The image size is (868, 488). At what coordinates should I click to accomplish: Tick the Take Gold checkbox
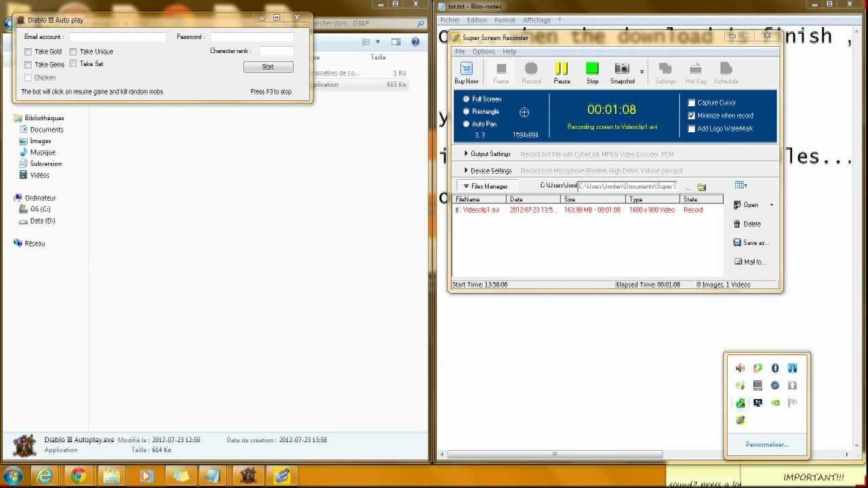(x=28, y=52)
